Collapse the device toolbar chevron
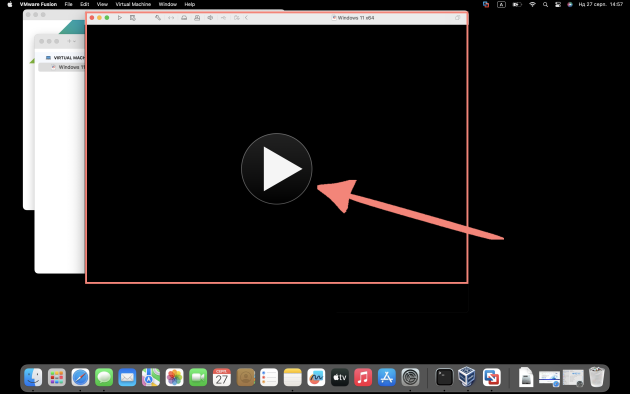The height and width of the screenshot is (394, 630). click(x=246, y=18)
